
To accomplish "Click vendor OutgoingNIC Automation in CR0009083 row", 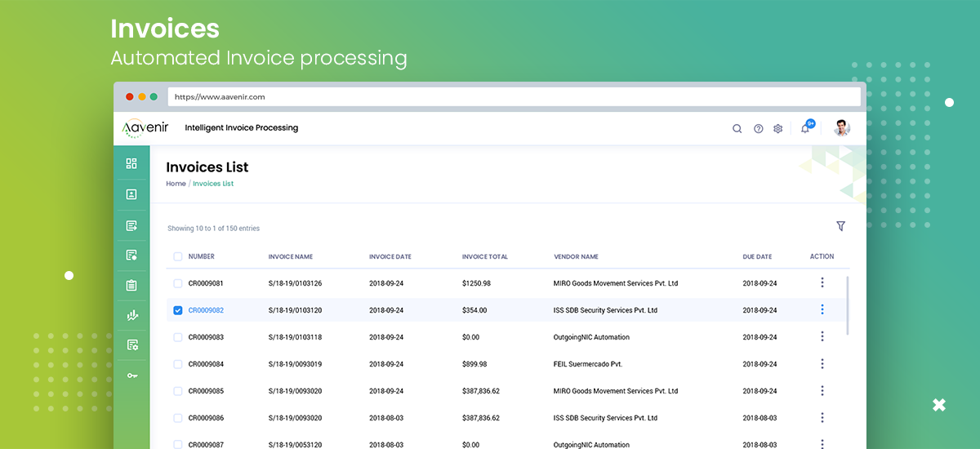I will pyautogui.click(x=591, y=337).
